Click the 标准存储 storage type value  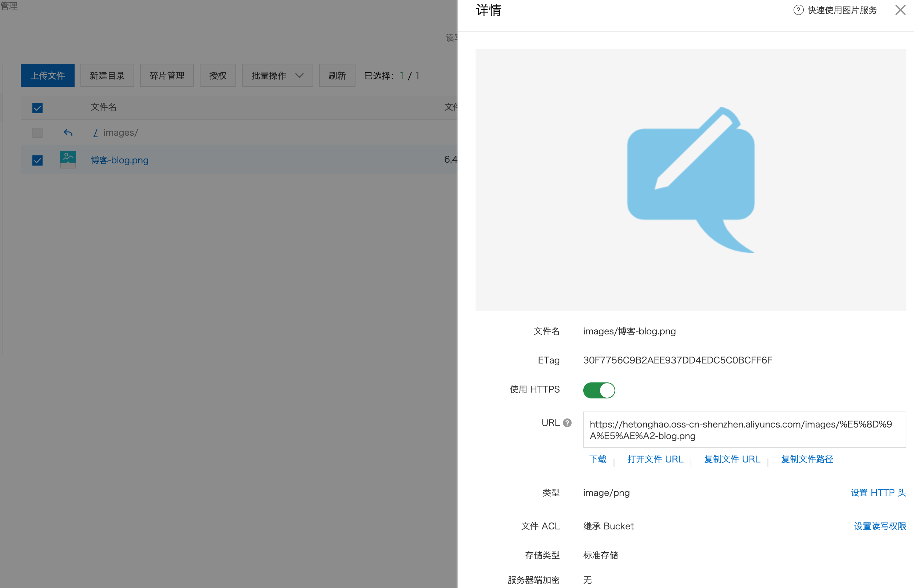pyautogui.click(x=600, y=555)
